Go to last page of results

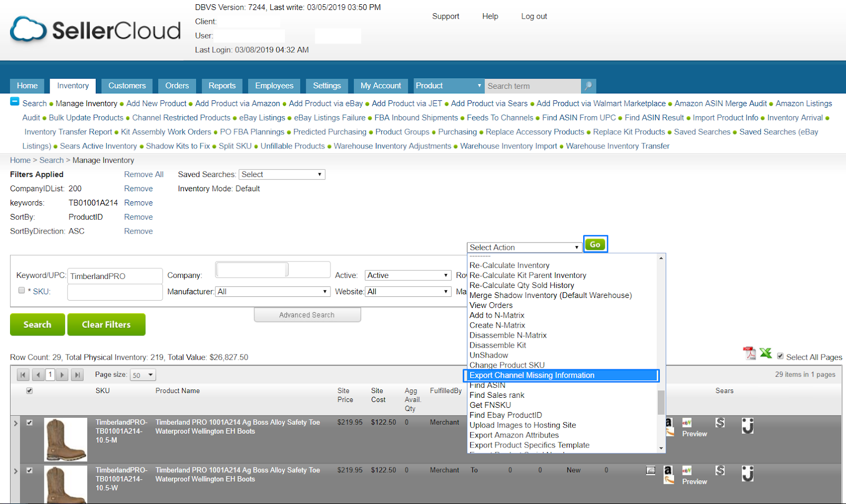tap(77, 375)
